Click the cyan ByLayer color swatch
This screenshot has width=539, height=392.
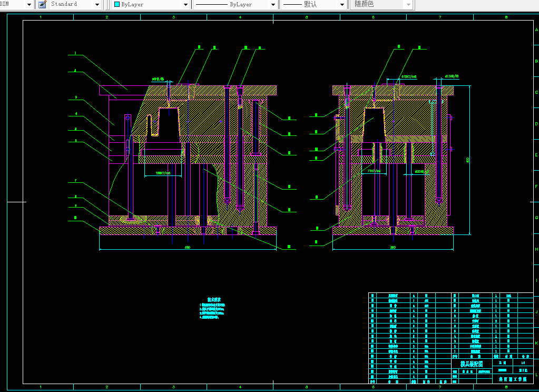[117, 4]
